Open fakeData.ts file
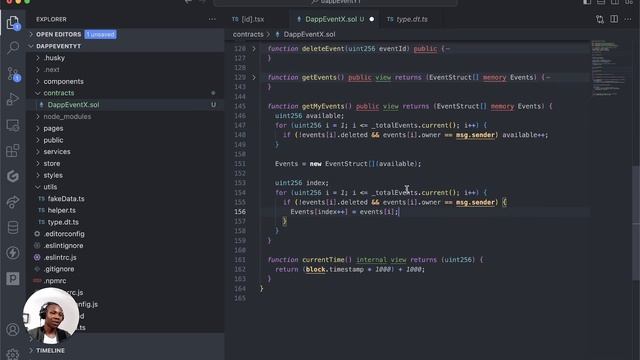640x360 pixels. (x=66, y=199)
